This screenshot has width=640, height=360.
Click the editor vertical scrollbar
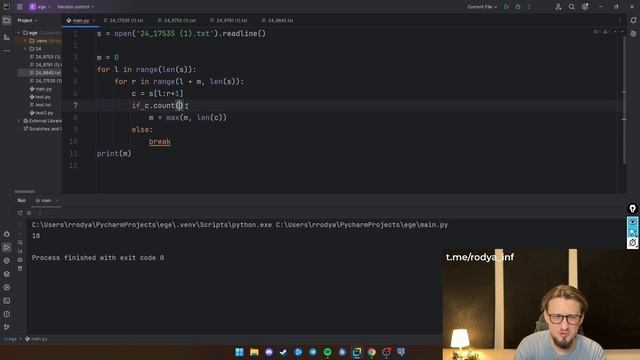pyautogui.click(x=624, y=100)
